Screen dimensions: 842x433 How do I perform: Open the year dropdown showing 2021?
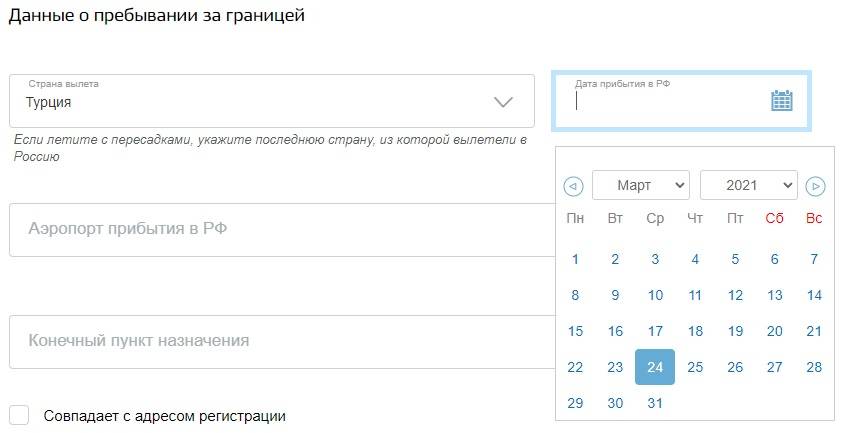(x=748, y=186)
